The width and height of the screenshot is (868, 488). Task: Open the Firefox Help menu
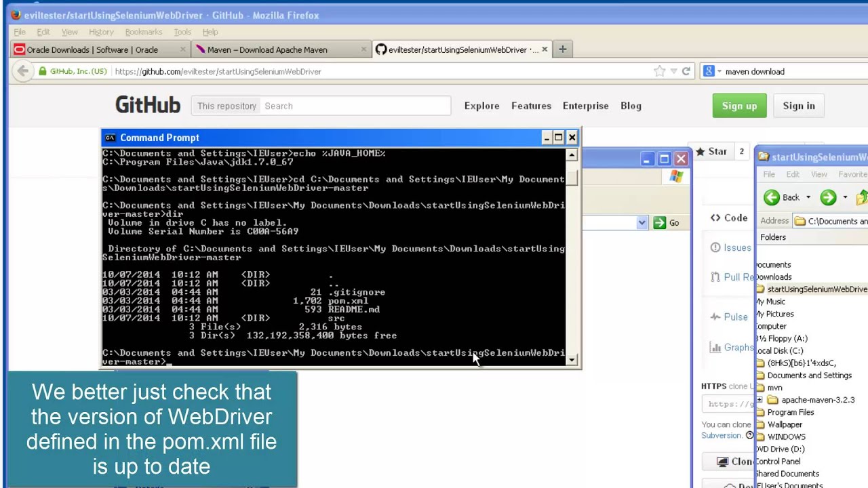point(210,32)
